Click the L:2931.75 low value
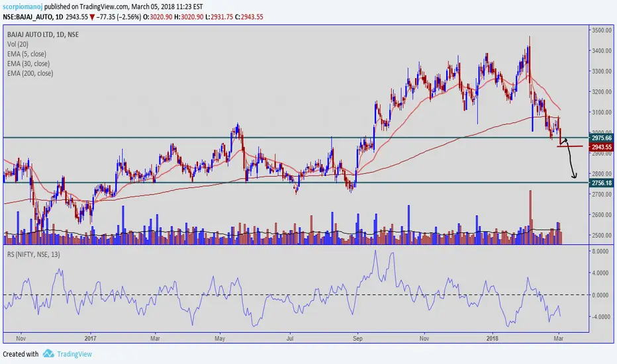Image resolution: width=617 pixels, height=364 pixels. [x=219, y=17]
